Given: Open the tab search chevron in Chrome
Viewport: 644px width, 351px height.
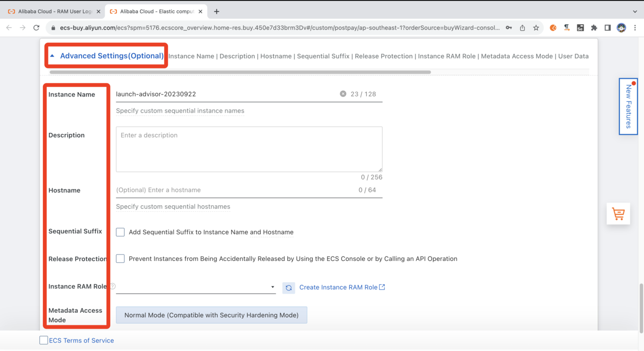Looking at the screenshot, I should tap(634, 12).
